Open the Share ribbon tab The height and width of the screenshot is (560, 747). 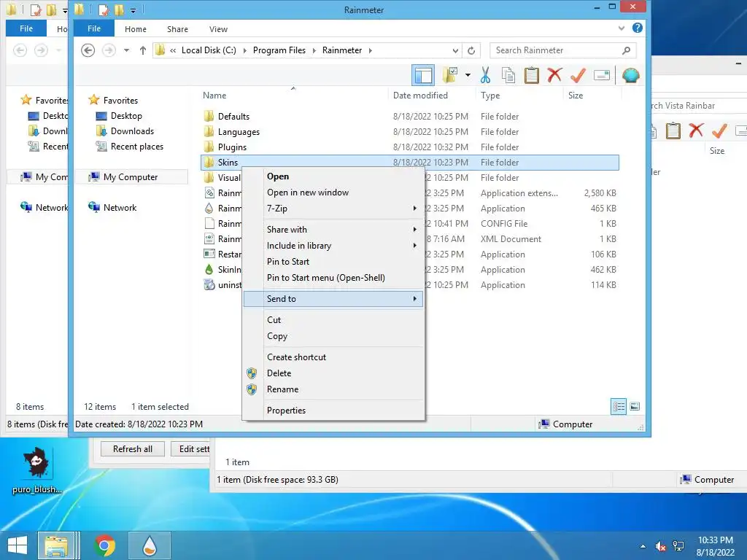click(177, 29)
